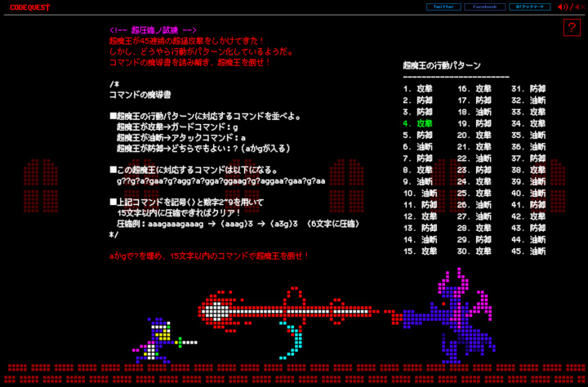Click the line アタックコマンド:a
This screenshot has height=387, width=588.
(x=181, y=138)
